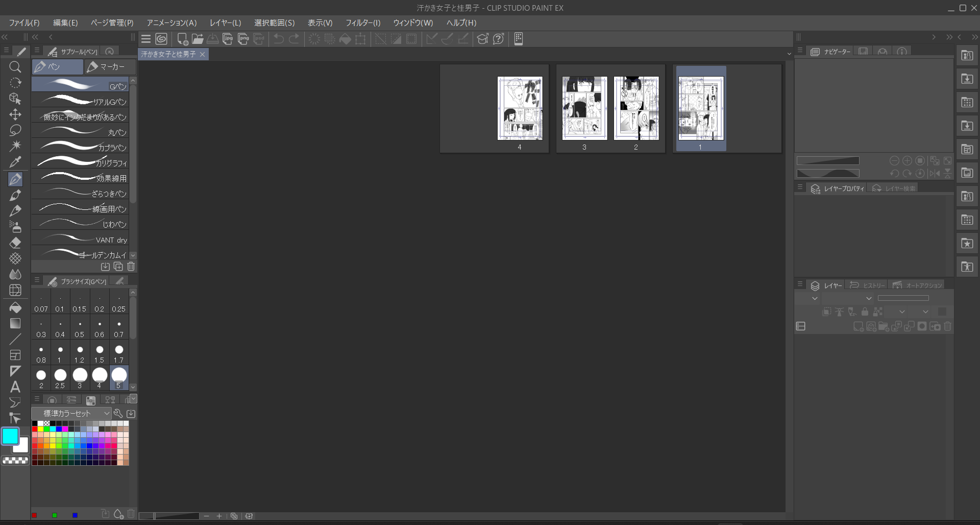Select the main cyan foreground color

click(10, 437)
